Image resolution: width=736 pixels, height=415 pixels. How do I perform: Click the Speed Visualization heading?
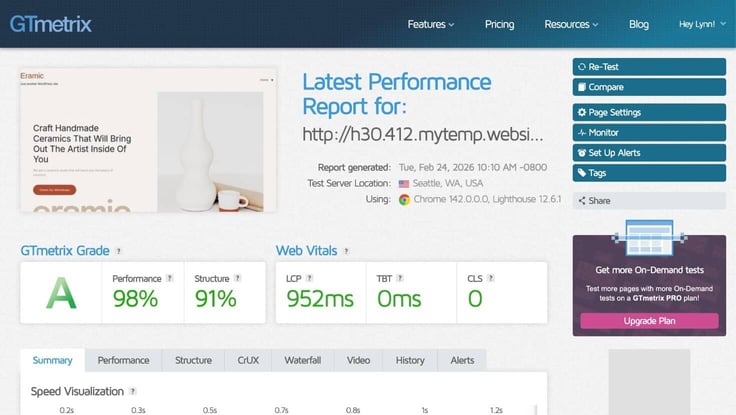77,391
